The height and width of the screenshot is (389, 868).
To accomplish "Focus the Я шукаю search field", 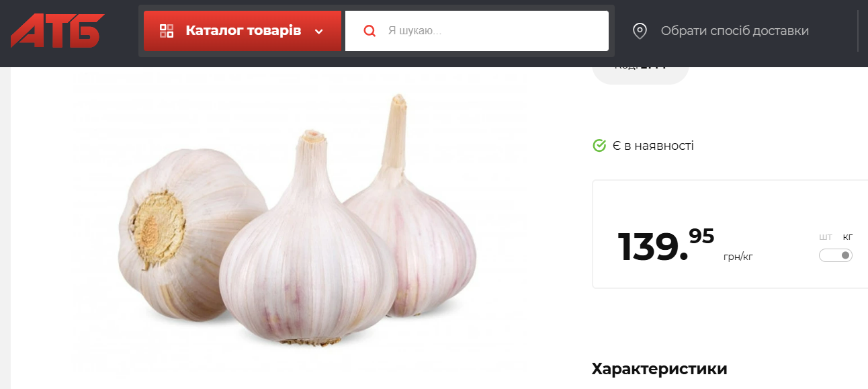I will click(477, 31).
